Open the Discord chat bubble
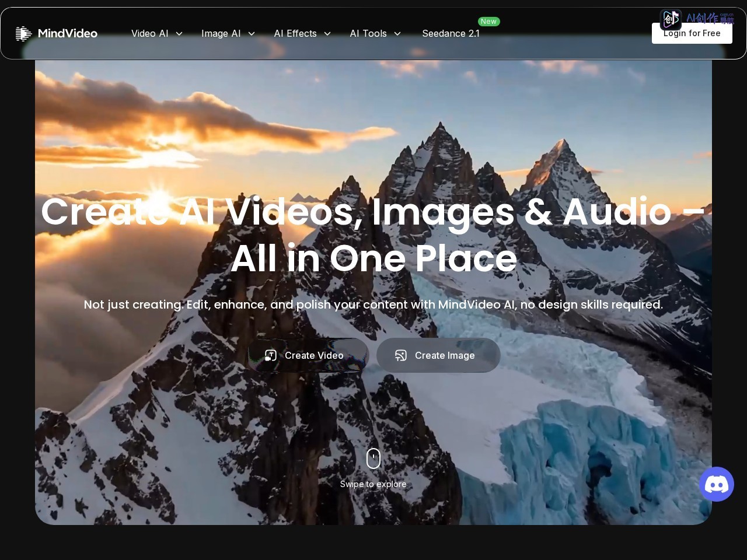This screenshot has height=560, width=747. point(717,484)
